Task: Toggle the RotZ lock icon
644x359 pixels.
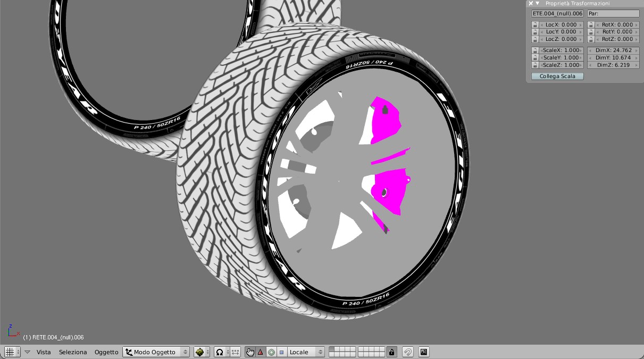Action: click(x=591, y=39)
